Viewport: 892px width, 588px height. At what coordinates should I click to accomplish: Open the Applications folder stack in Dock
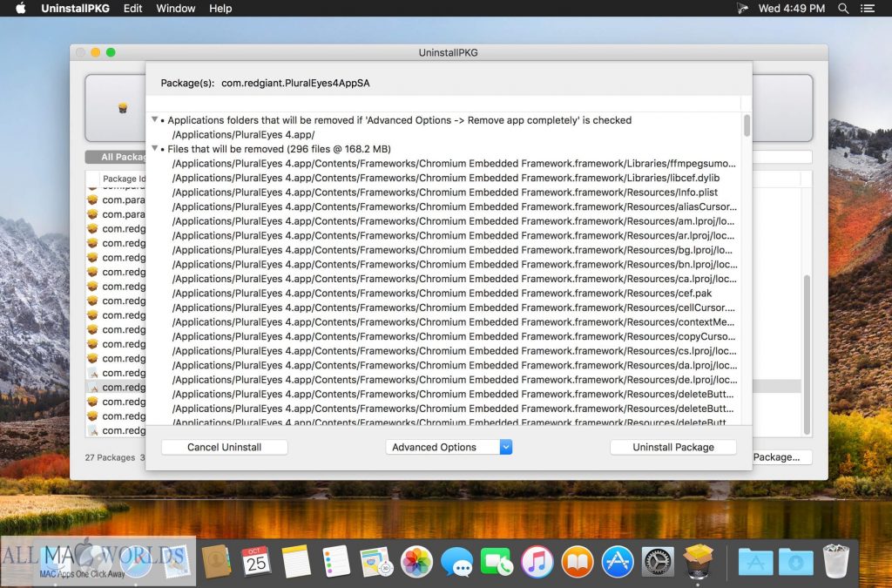755,563
